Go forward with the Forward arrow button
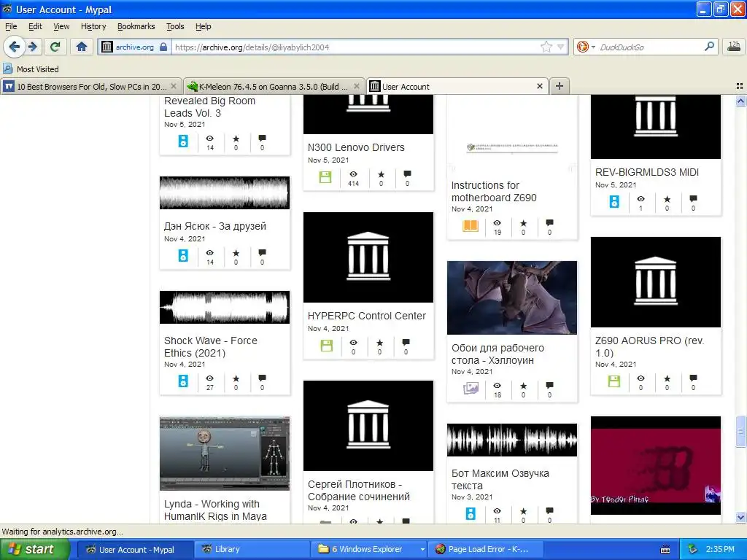This screenshot has height=560, width=747. tap(32, 47)
